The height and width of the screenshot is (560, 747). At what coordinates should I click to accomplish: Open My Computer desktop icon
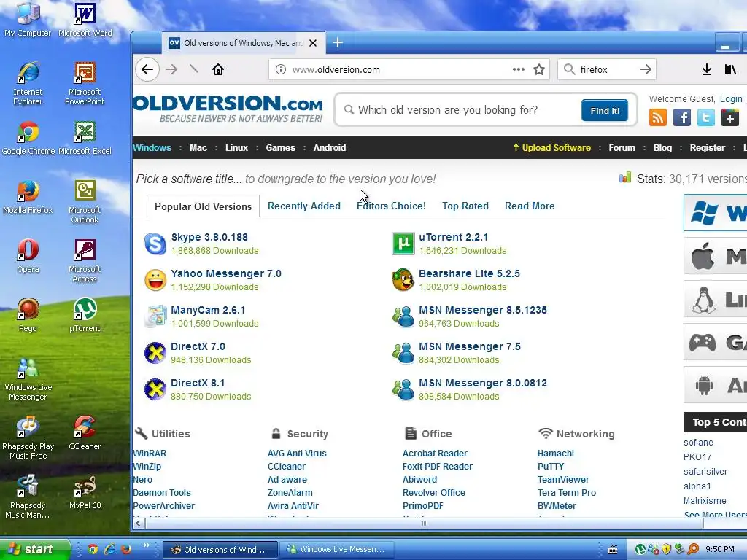pyautogui.click(x=28, y=19)
